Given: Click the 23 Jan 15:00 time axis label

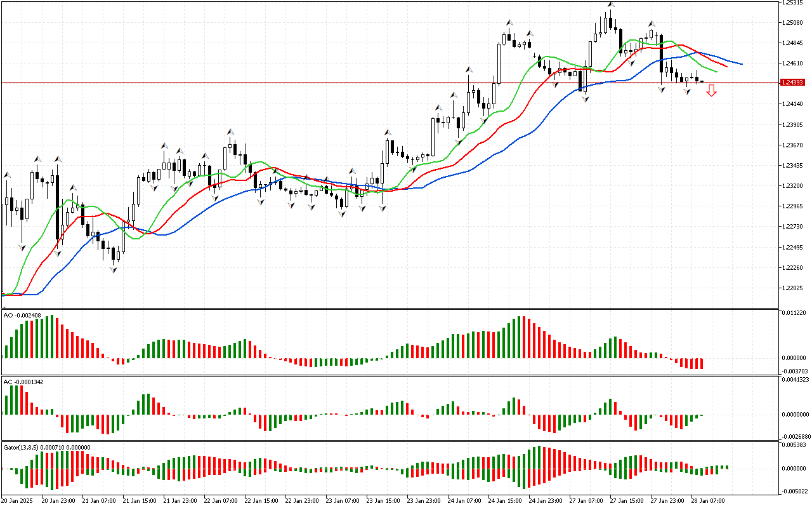Looking at the screenshot, I should coord(383,500).
